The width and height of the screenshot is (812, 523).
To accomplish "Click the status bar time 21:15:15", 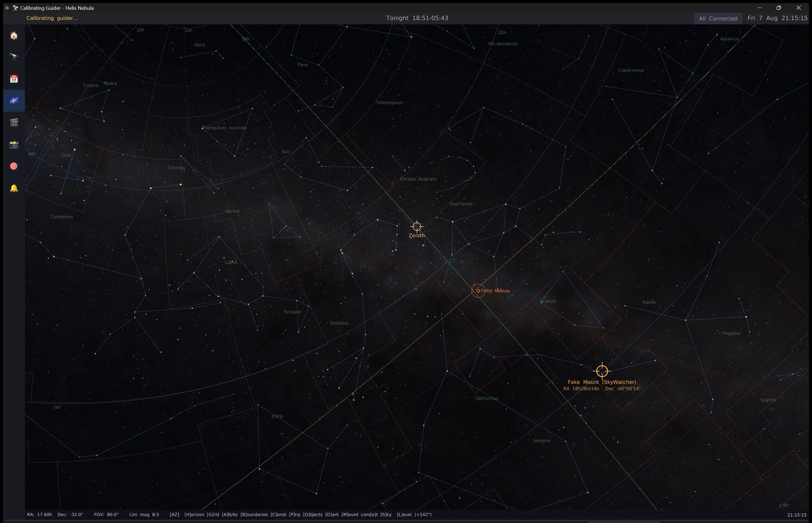I will coord(797,514).
